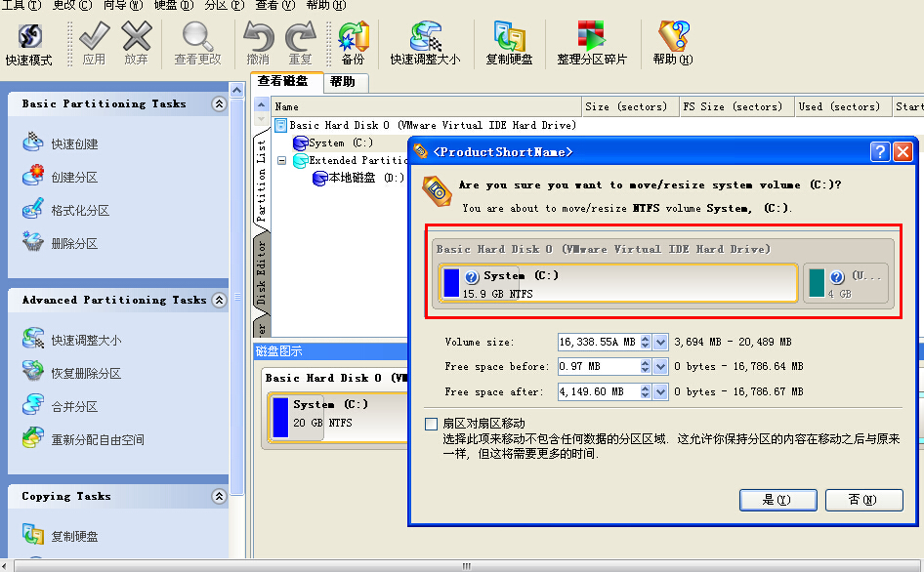This screenshot has height=572, width=924.
Task: Collapse the Basic Hard Disk 0 tree node
Action: pyautogui.click(x=281, y=125)
